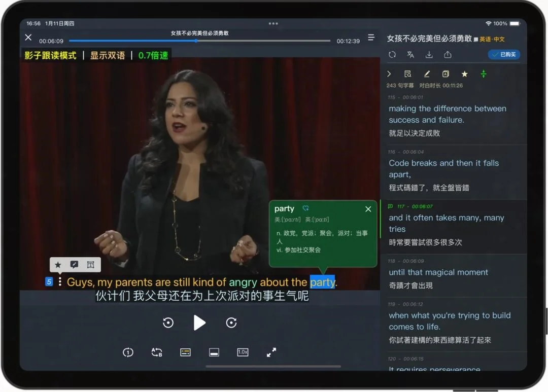Click the video progress slider handle
The height and width of the screenshot is (392, 548).
click(x=196, y=41)
